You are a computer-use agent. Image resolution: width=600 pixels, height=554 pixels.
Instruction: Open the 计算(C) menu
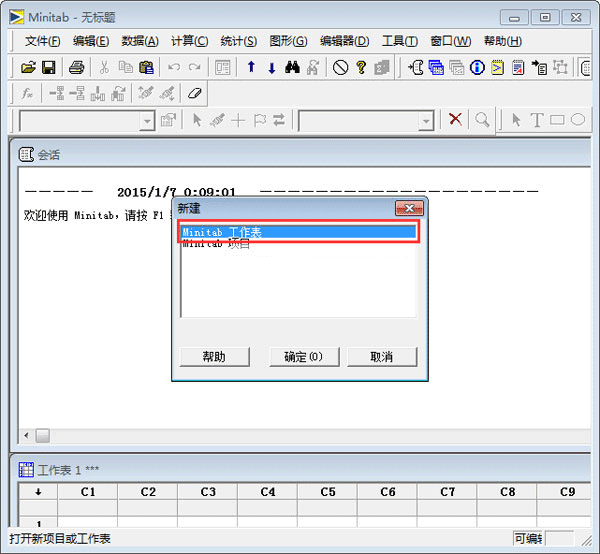189,41
